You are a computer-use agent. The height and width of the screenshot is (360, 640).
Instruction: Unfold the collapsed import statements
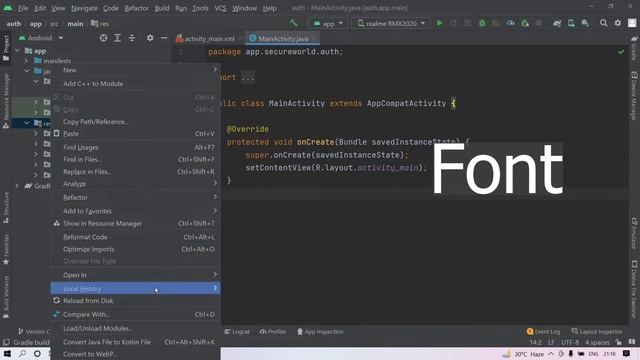click(x=247, y=77)
